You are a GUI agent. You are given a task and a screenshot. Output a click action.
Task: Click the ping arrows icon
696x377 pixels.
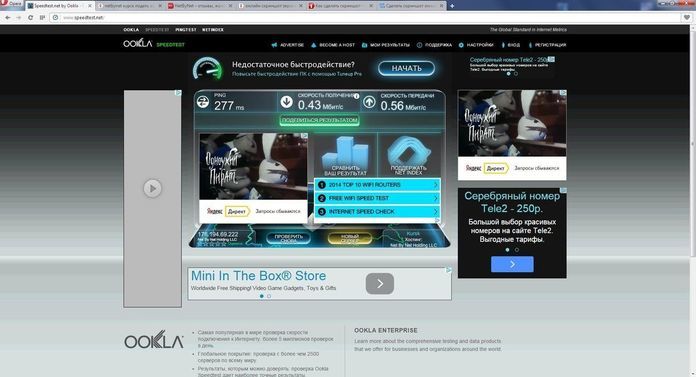coord(203,102)
